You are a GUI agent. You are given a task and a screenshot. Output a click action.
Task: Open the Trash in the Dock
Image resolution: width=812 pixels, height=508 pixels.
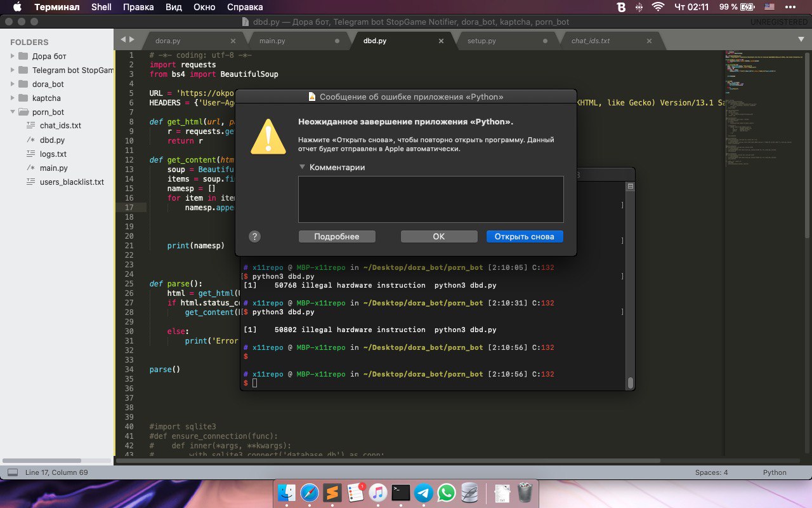coord(525,493)
